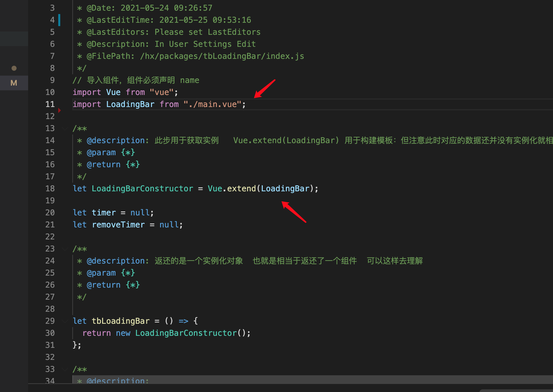Image resolution: width=553 pixels, height=392 pixels.
Task: Click the @return tag on line 26
Action: (103, 285)
